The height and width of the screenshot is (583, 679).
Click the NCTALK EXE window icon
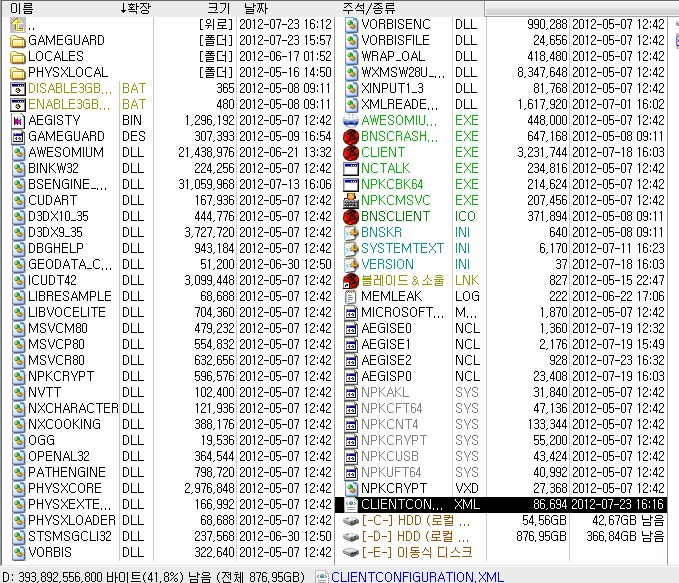(351, 169)
